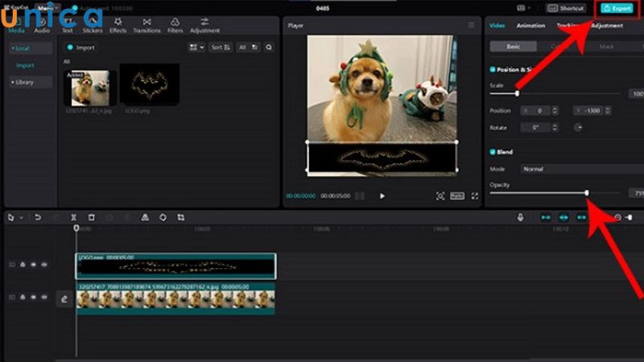Select the crop tool in timeline toolbar
The width and height of the screenshot is (644, 362).
tap(180, 217)
